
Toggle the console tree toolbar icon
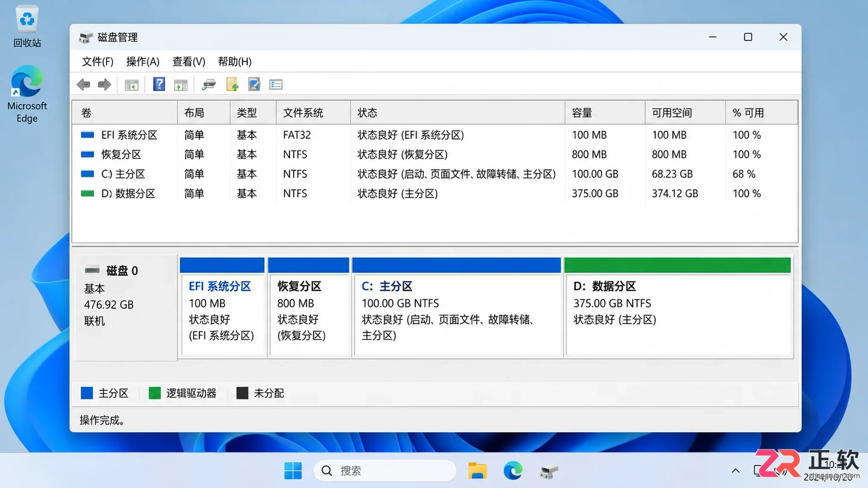[131, 85]
